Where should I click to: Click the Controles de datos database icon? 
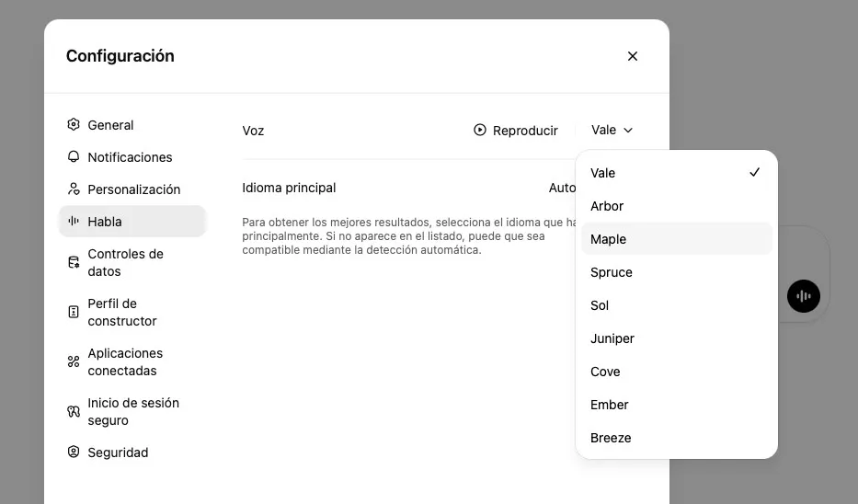(x=74, y=262)
